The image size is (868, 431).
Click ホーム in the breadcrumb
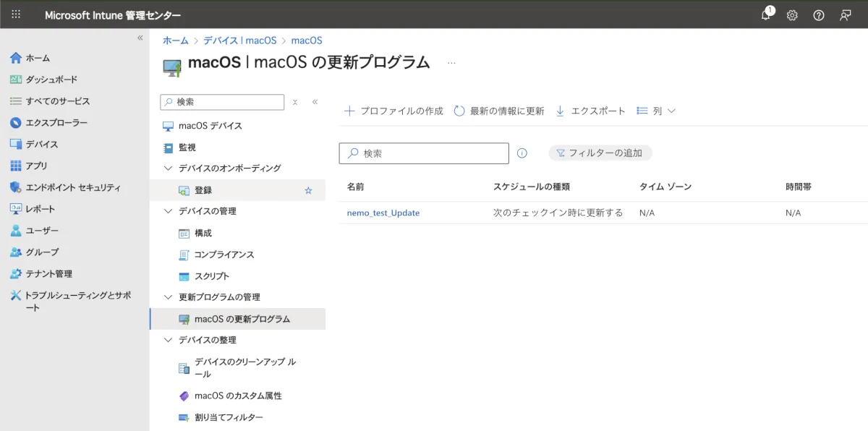(175, 40)
